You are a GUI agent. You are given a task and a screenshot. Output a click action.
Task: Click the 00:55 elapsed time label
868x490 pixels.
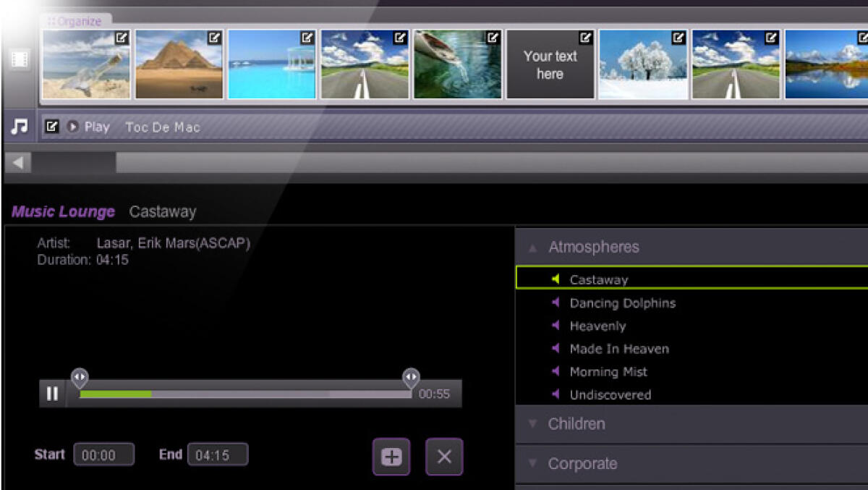pos(434,394)
